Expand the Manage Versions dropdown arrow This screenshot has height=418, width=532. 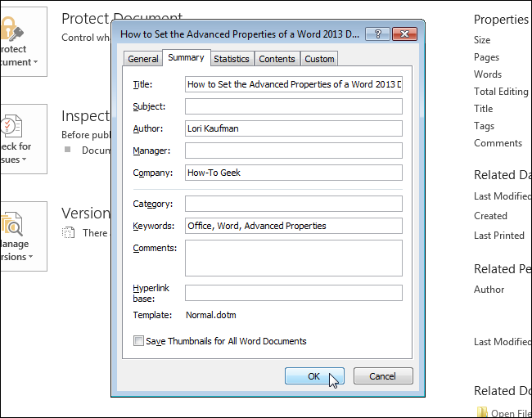(x=31, y=257)
